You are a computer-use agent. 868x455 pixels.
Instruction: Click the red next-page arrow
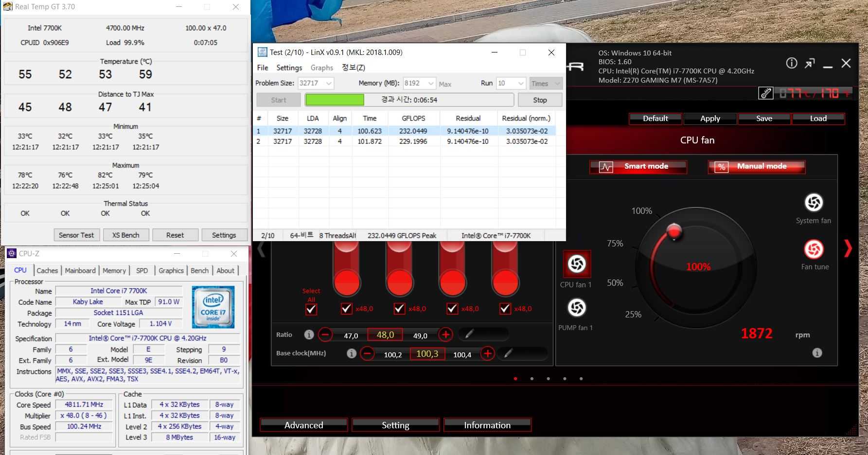click(x=848, y=248)
